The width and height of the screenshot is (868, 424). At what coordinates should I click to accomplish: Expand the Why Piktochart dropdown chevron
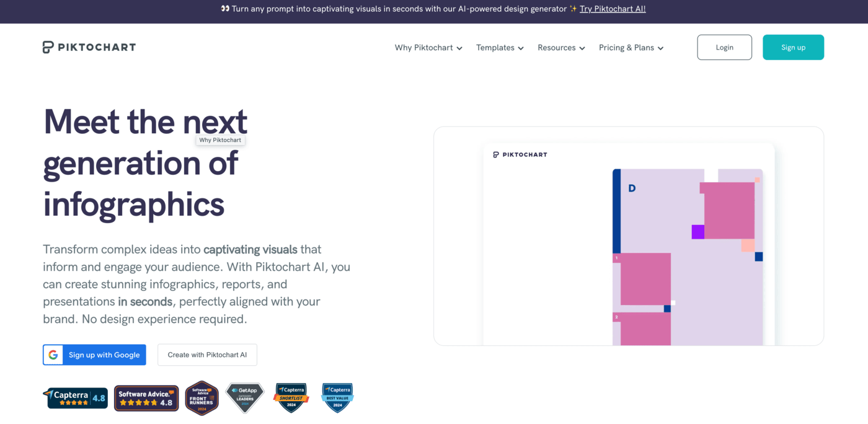coord(459,48)
